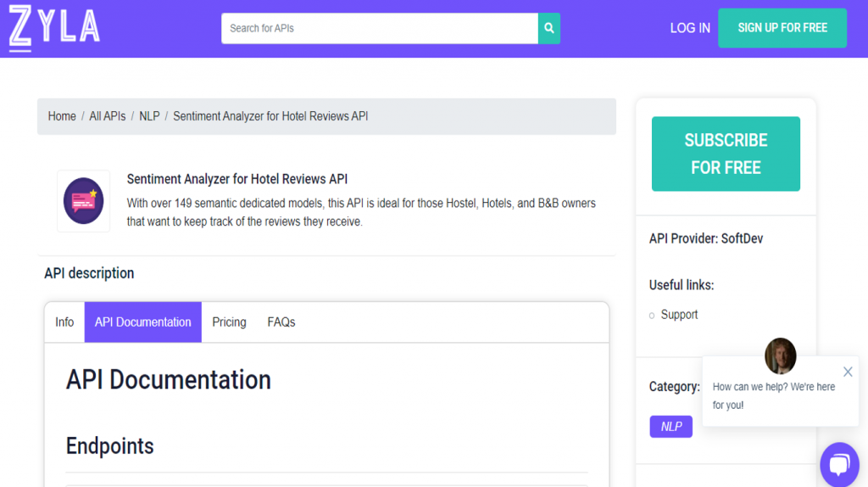The image size is (868, 487).
Task: Click the LOG IN link
Action: 690,28
